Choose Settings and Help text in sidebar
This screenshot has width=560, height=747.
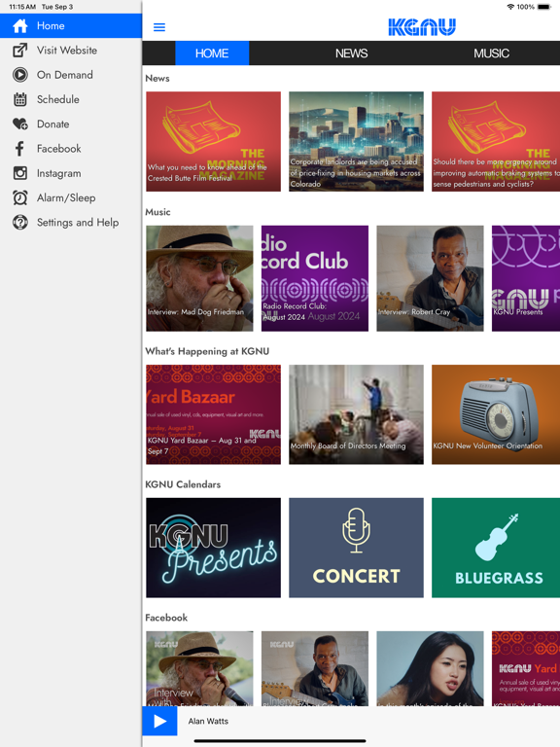78,223
